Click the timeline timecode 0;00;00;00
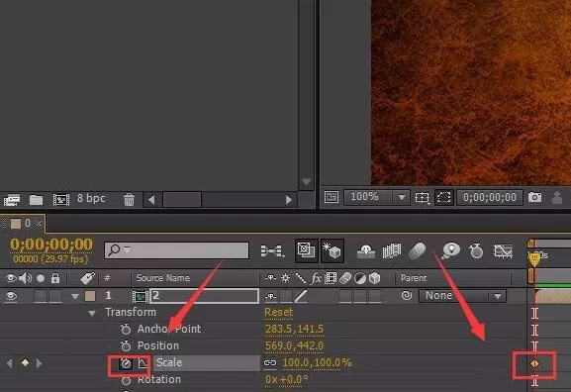The height and width of the screenshot is (392, 571). [51, 245]
